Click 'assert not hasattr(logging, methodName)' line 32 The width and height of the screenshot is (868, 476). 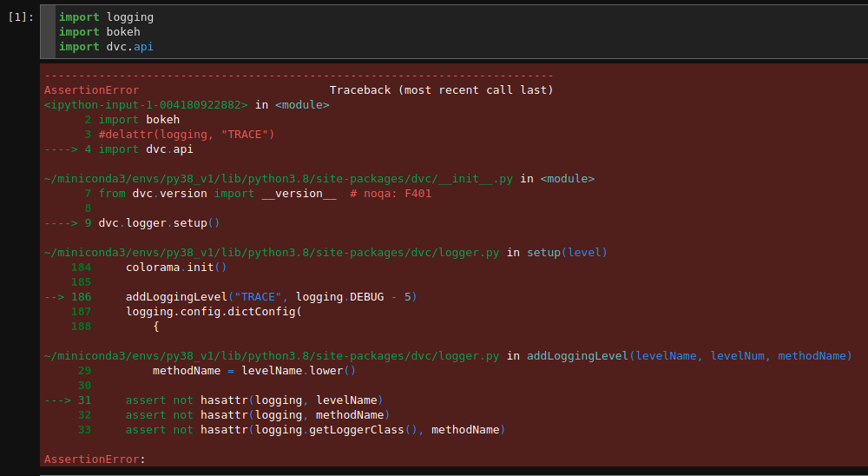[258, 414]
